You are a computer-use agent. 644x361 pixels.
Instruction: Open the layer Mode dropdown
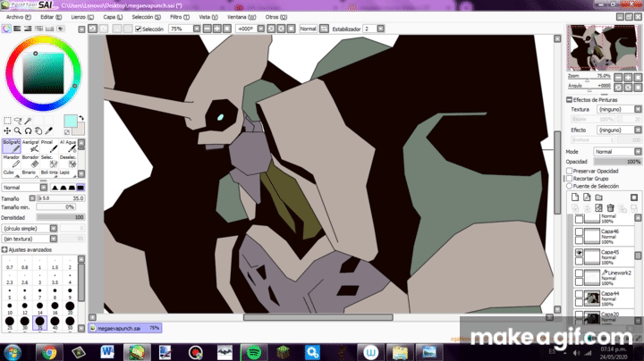click(618, 152)
